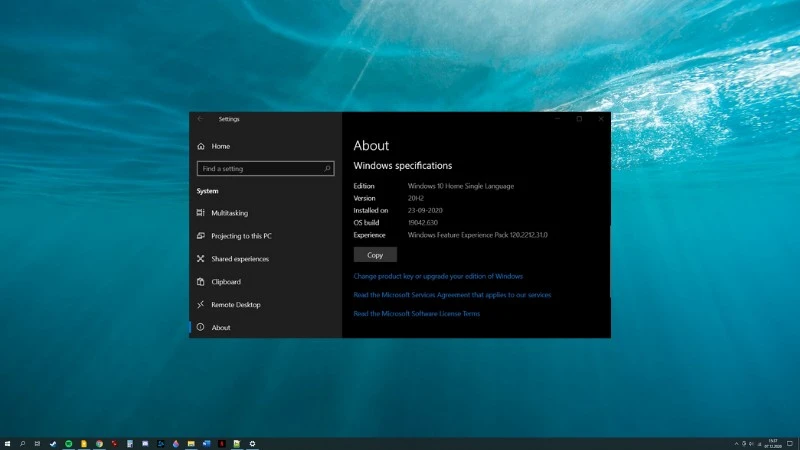Open Change product key or upgrade link

(438, 276)
